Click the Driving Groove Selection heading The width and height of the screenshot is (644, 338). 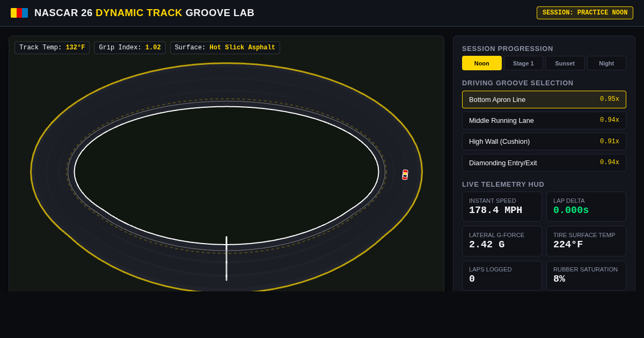pos(518,83)
